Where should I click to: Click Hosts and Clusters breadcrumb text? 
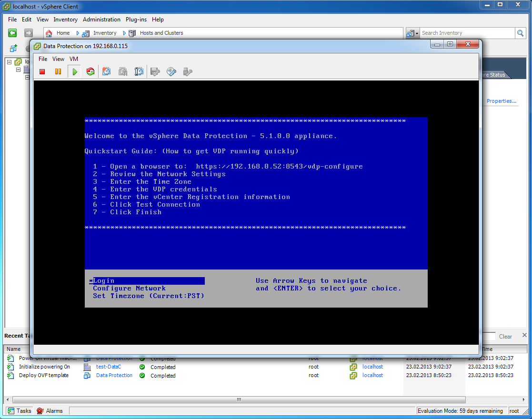pyautogui.click(x=161, y=33)
